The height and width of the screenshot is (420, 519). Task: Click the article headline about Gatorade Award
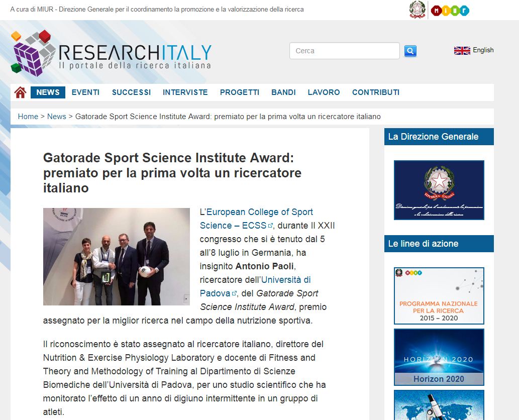[x=172, y=173]
